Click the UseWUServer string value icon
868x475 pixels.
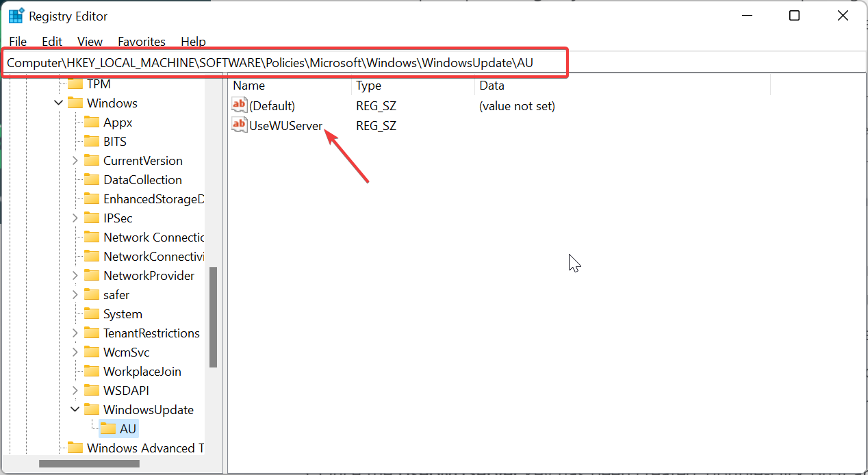(239, 125)
